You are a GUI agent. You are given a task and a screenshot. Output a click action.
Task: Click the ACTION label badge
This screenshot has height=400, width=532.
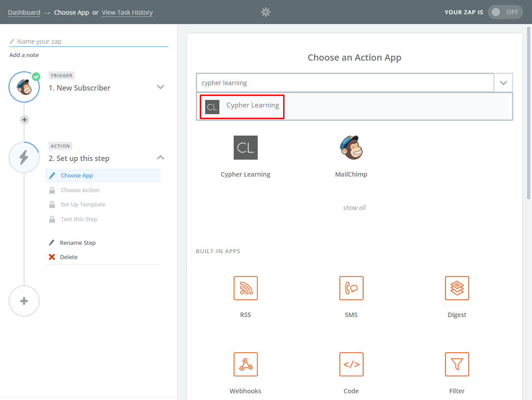pos(60,146)
